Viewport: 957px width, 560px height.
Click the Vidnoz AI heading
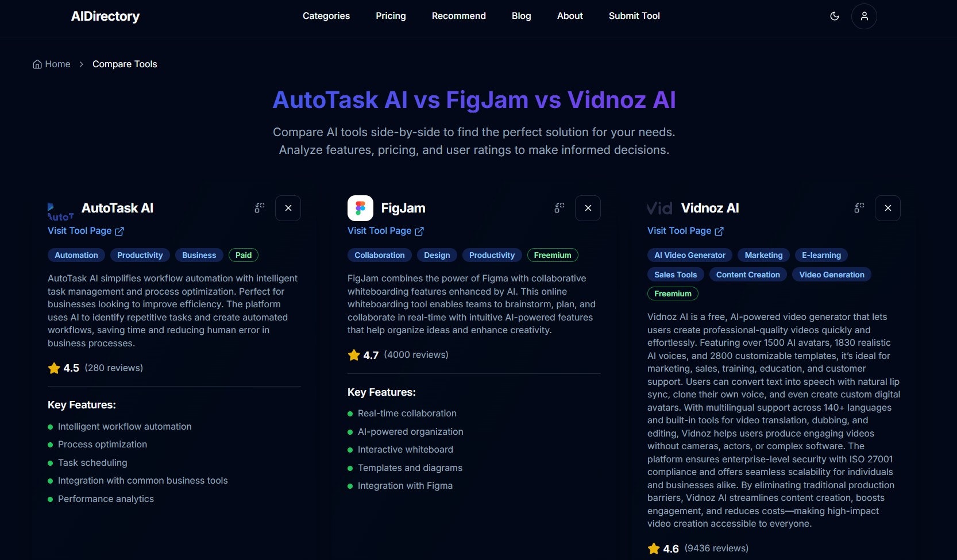click(x=710, y=208)
